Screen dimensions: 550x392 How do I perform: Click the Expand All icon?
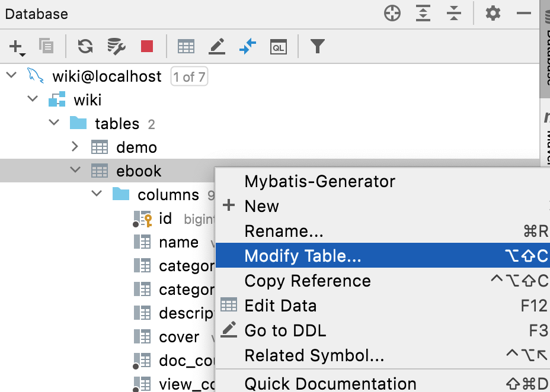coord(423,14)
